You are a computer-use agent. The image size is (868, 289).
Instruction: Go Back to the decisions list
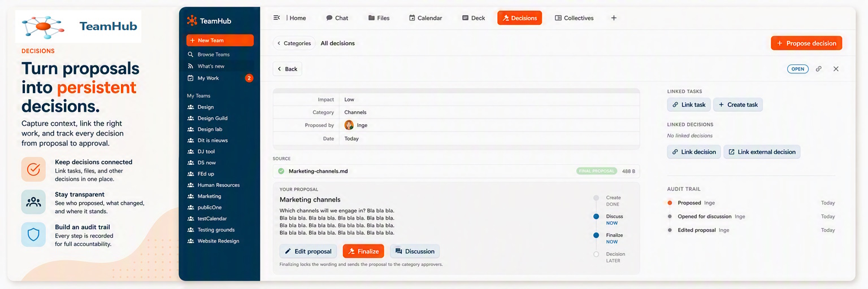(x=287, y=69)
